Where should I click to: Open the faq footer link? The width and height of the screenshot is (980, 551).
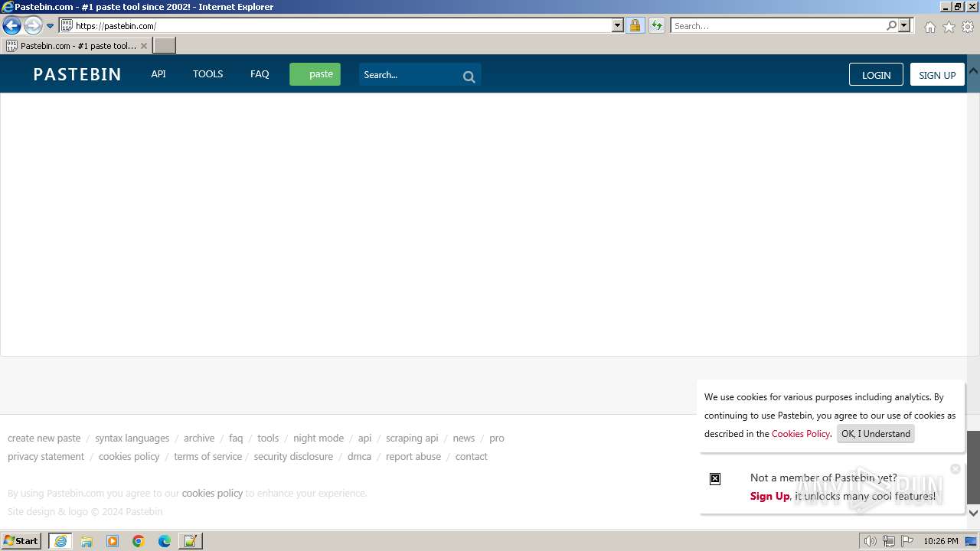(x=236, y=439)
